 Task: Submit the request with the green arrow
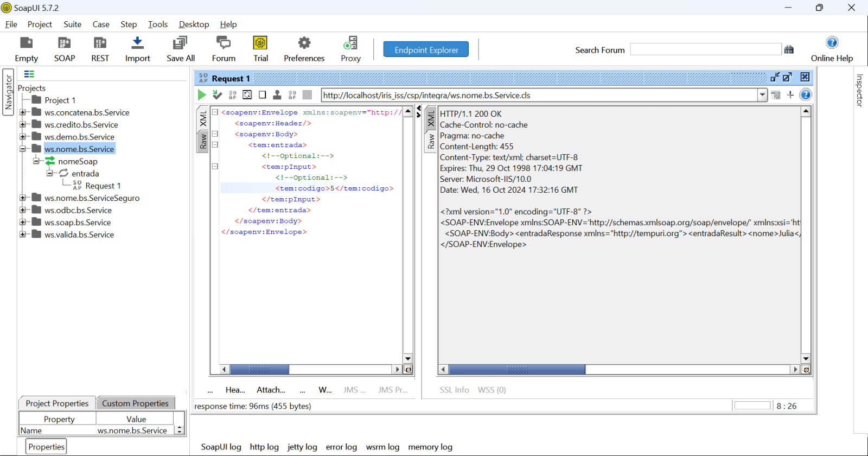coord(202,95)
